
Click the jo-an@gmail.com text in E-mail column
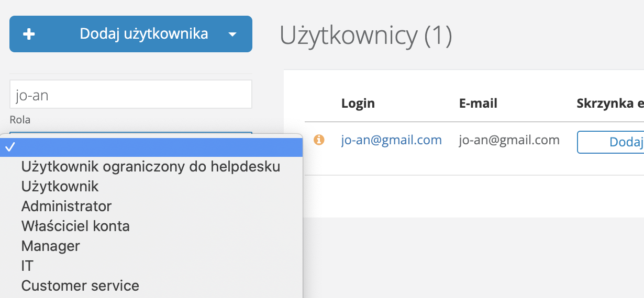pos(509,140)
